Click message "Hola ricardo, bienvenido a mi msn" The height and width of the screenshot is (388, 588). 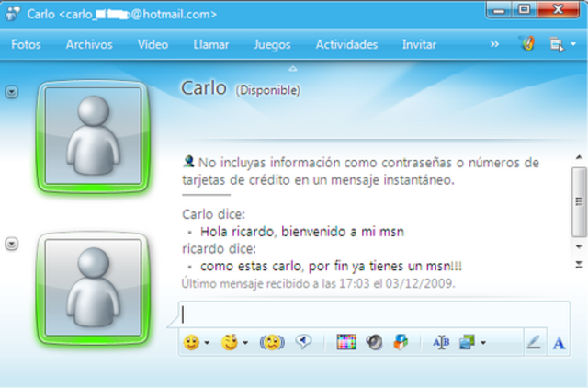[x=302, y=232]
